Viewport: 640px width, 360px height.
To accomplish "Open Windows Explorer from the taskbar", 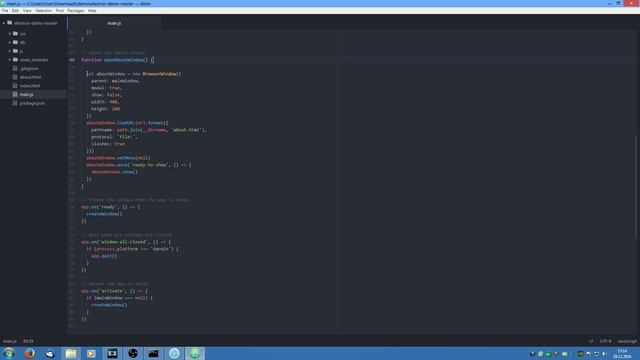I will click(x=71, y=353).
